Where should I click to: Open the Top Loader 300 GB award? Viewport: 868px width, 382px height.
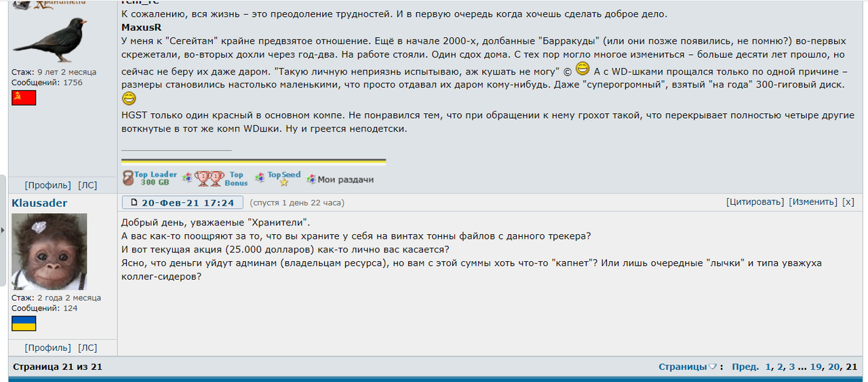(x=149, y=178)
